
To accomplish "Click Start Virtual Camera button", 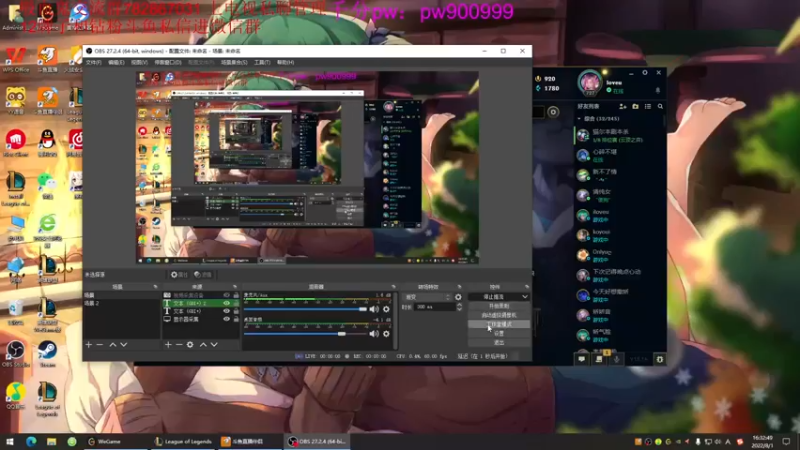I will point(499,315).
